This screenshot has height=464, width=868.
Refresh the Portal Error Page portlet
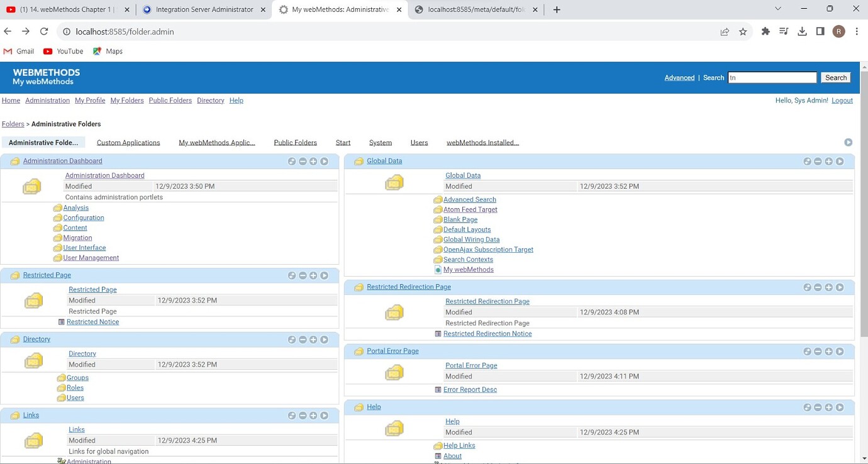tap(807, 351)
